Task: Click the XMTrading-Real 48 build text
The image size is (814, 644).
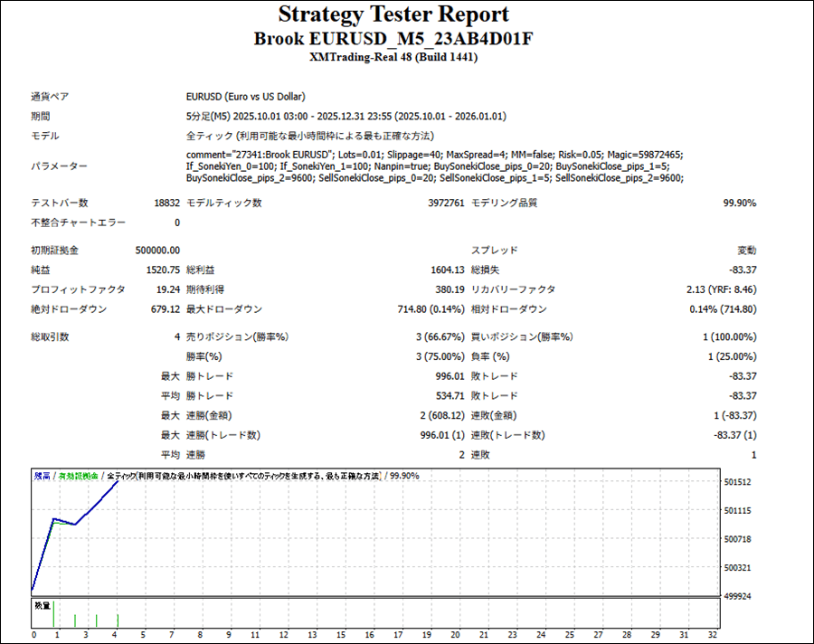Action: [393, 58]
